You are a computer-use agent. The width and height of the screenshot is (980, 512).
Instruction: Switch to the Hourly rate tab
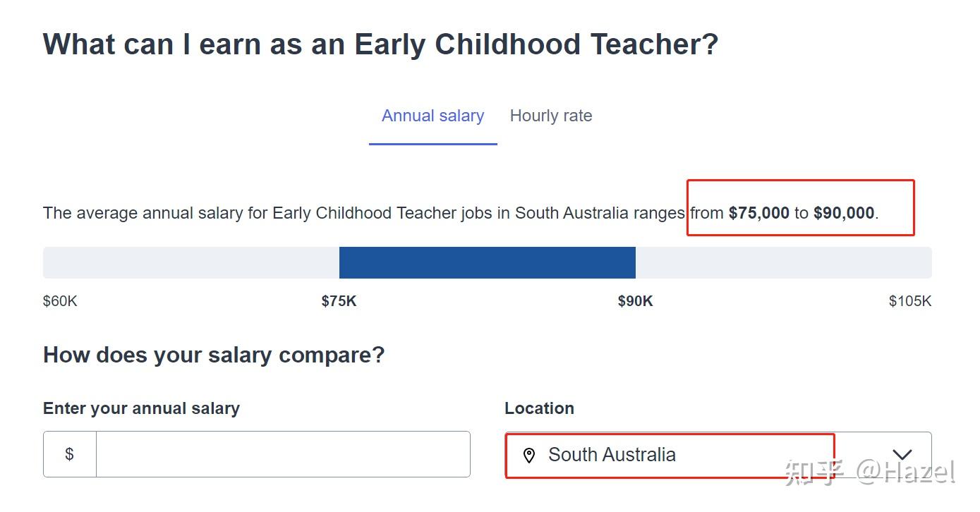[x=551, y=116]
